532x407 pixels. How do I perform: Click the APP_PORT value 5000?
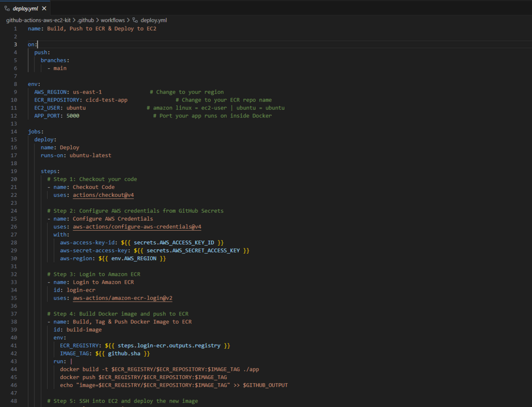tap(73, 116)
